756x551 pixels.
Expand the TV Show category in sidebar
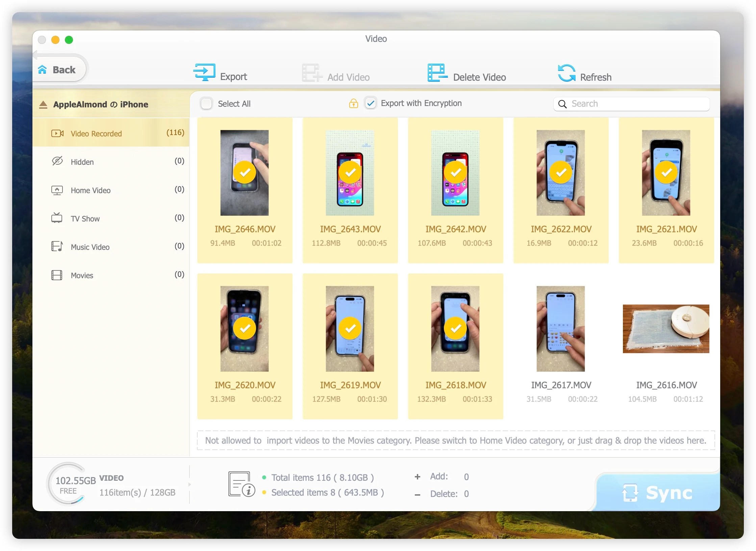click(x=85, y=218)
